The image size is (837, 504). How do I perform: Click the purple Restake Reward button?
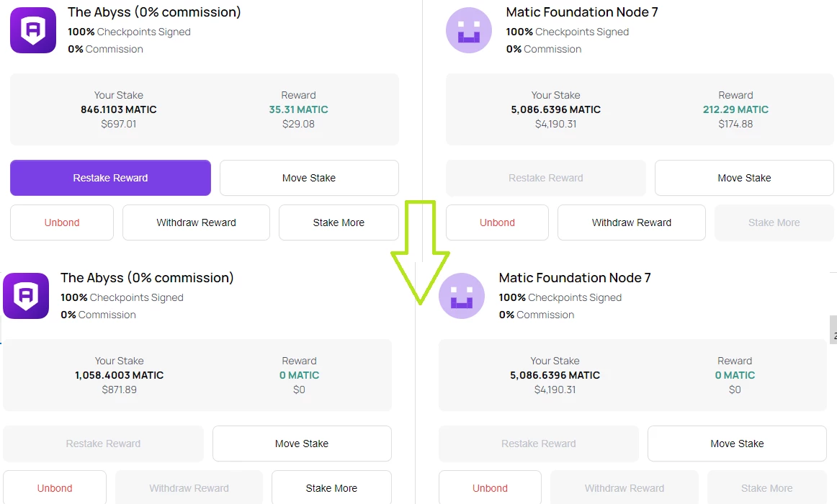click(x=110, y=178)
